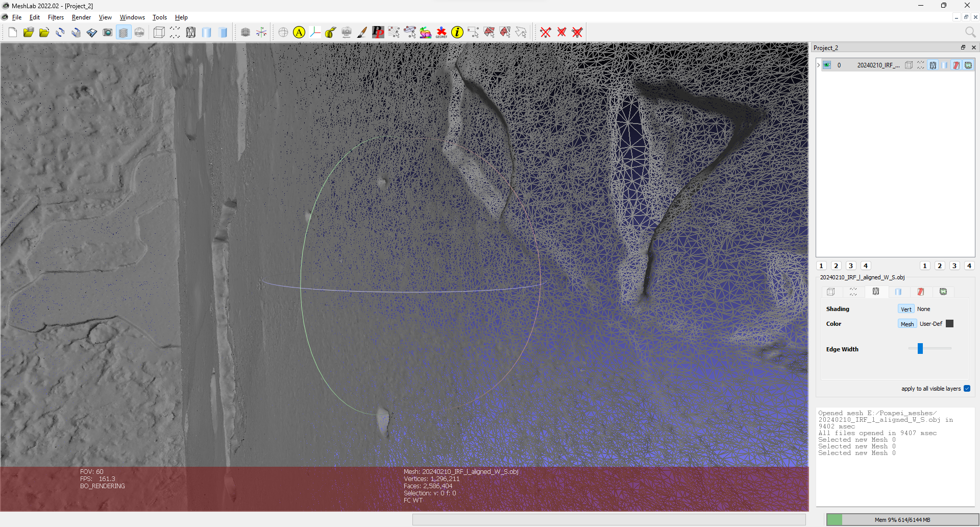Image resolution: width=980 pixels, height=527 pixels.
Task: Toggle eye visibility of layer 0
Action: (x=827, y=65)
